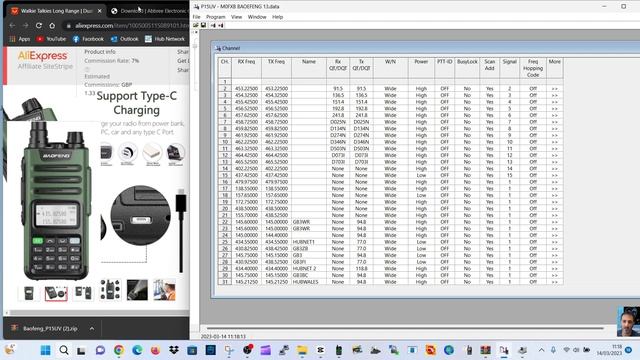Screen dimensions: 640x360
Task: Click the Name column header
Action: point(309,68)
